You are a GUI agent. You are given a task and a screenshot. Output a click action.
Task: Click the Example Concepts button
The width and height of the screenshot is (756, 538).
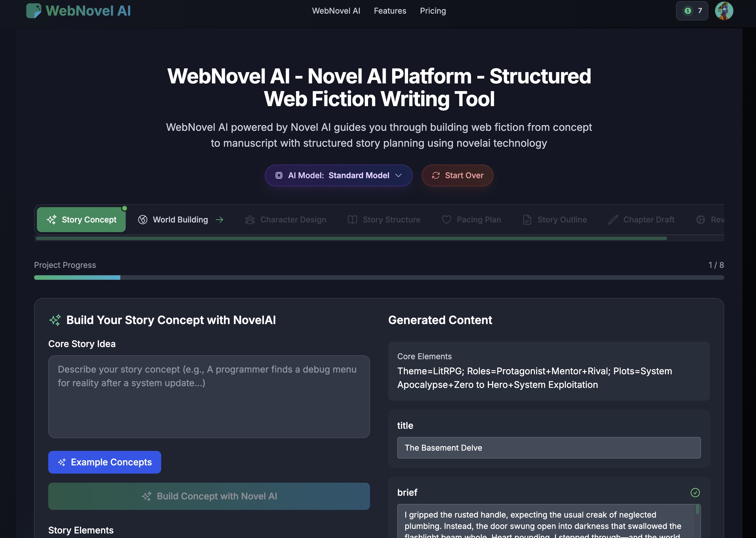click(105, 462)
